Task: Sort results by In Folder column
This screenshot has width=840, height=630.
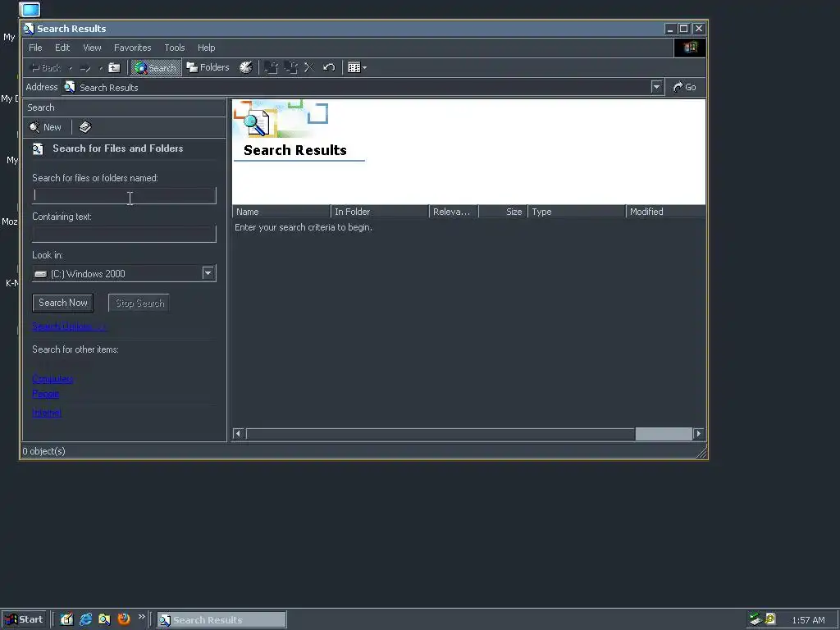Action: tap(380, 212)
